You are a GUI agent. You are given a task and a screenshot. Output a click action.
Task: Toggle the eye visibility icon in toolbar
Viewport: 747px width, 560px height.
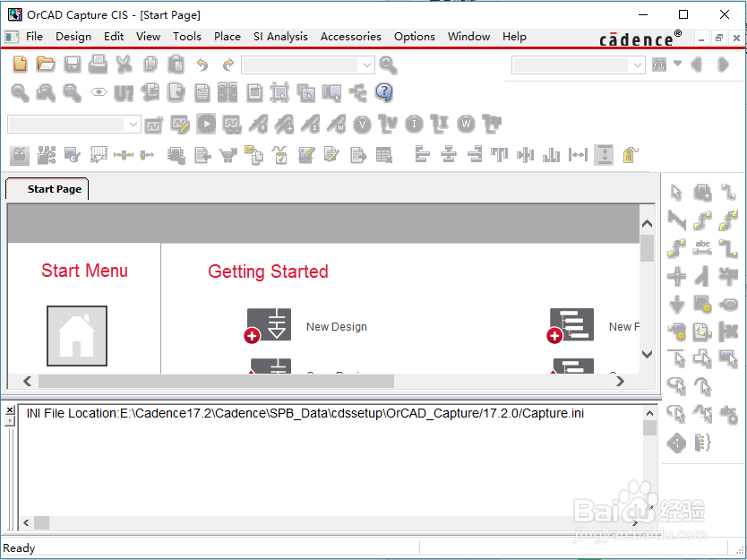(x=99, y=92)
